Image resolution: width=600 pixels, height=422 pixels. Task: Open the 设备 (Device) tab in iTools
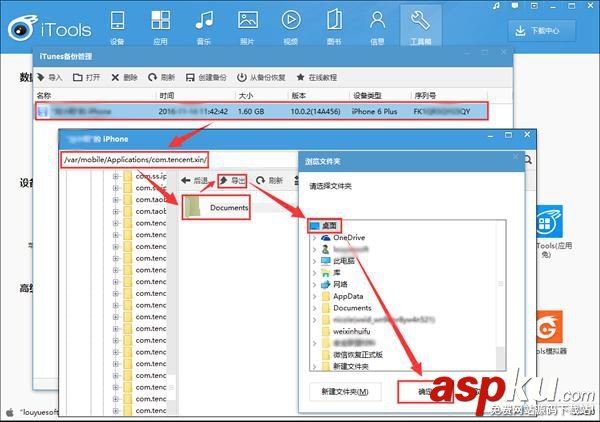117,28
